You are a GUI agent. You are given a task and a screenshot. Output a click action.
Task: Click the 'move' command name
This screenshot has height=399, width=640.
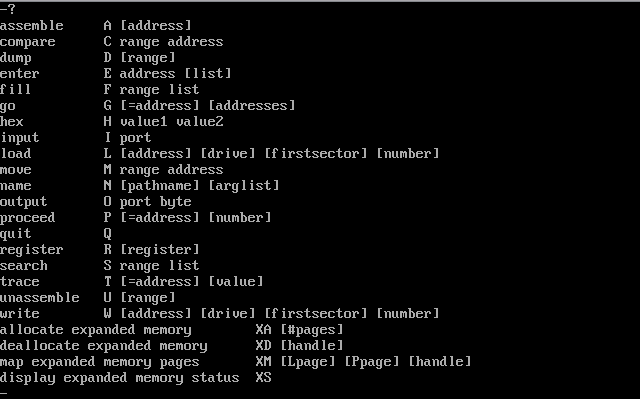point(16,170)
